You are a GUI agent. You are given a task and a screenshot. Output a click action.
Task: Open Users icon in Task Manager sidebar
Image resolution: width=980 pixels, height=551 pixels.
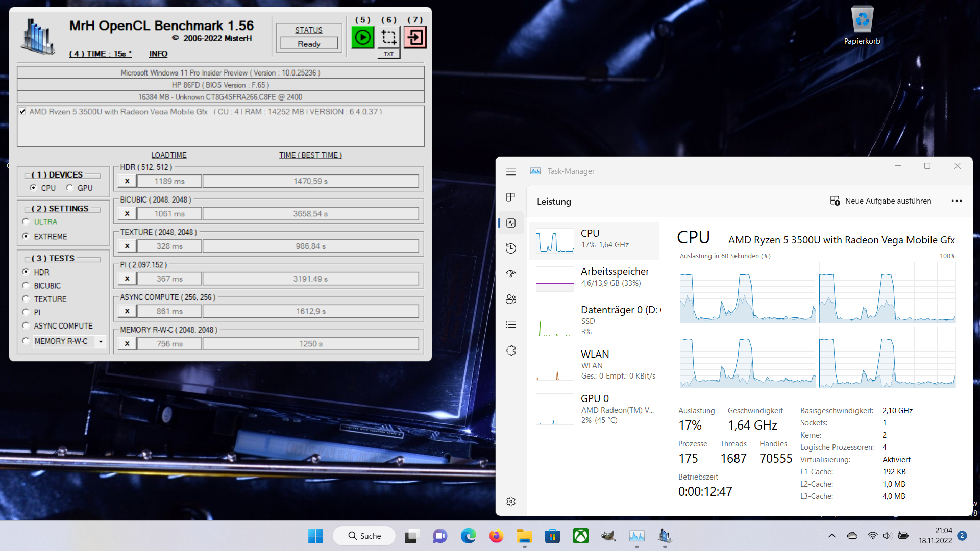coord(511,299)
